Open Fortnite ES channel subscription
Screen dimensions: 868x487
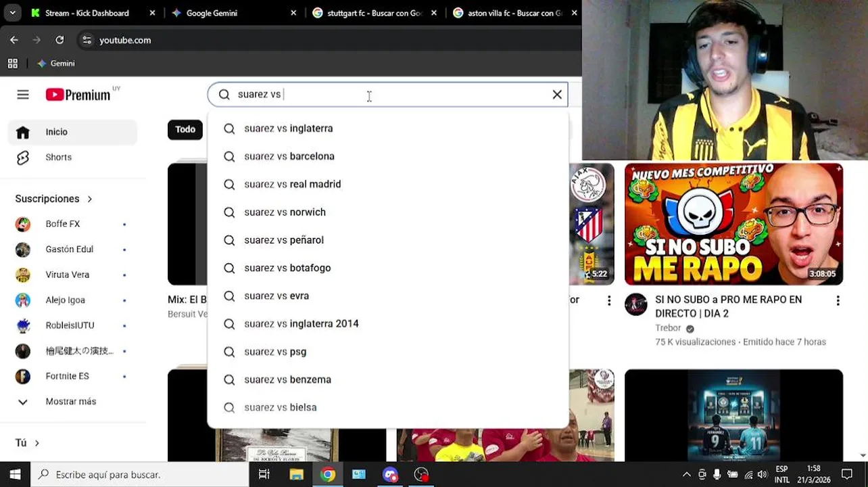click(72, 376)
